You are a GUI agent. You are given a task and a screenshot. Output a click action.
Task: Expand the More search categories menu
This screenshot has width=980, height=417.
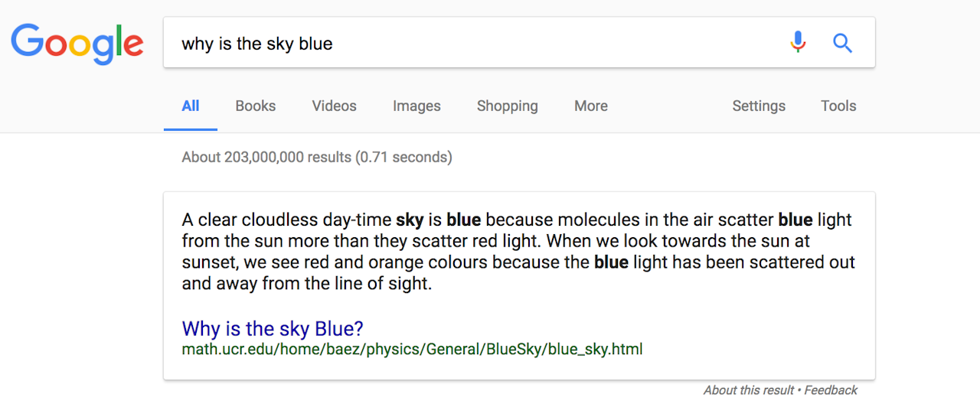590,106
